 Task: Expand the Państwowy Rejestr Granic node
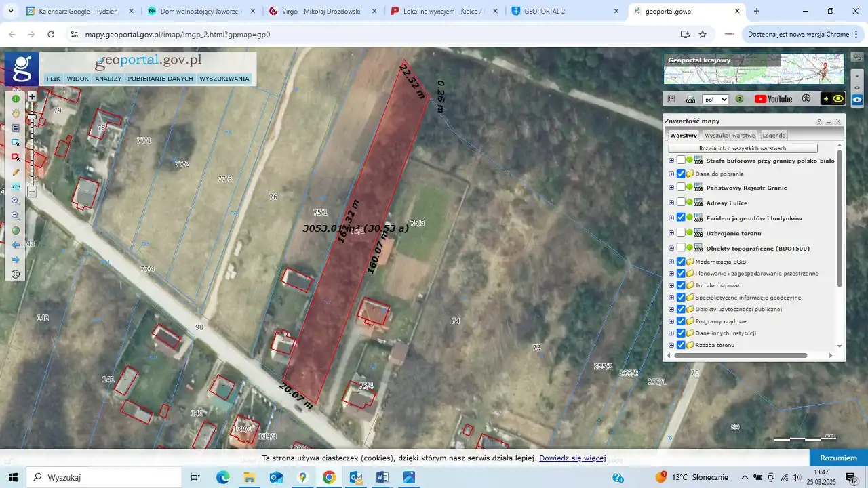671,188
